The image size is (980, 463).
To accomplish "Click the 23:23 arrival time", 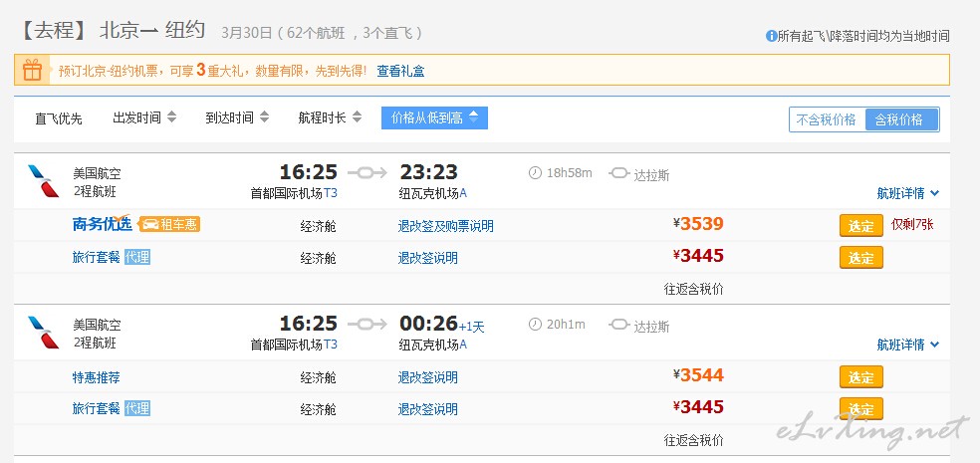I will coord(428,172).
